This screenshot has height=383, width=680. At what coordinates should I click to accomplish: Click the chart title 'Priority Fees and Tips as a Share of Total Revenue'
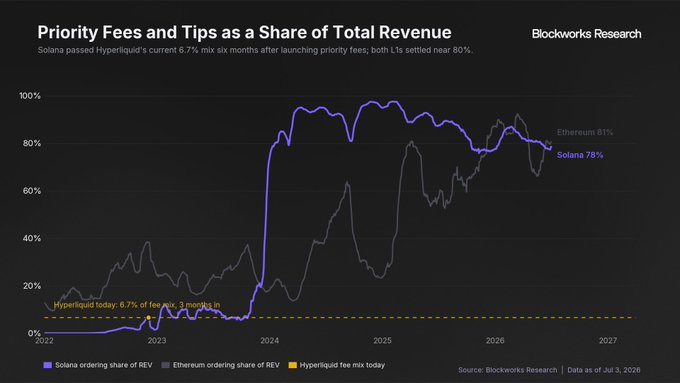tap(244, 33)
